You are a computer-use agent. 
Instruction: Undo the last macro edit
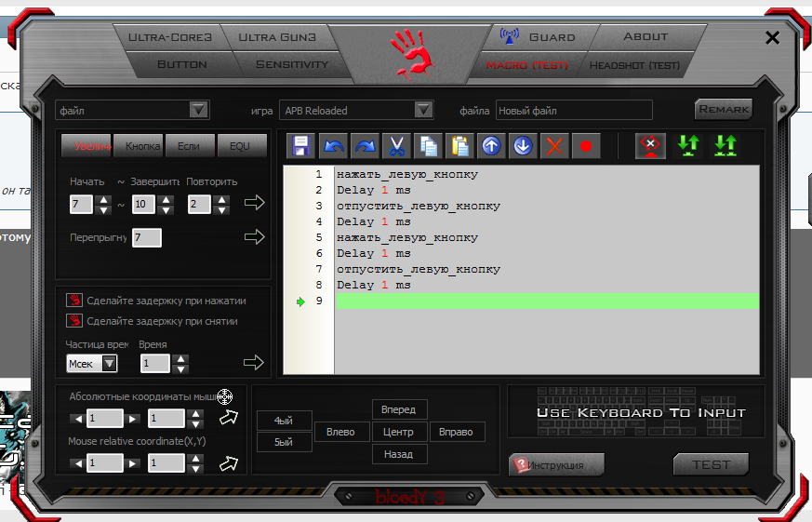point(333,146)
